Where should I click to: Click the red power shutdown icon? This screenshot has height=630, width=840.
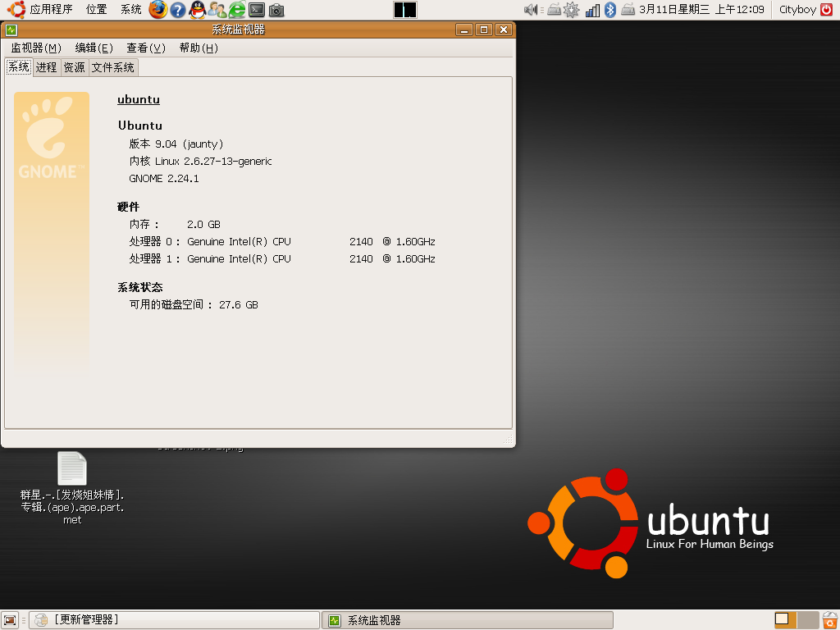point(827,10)
